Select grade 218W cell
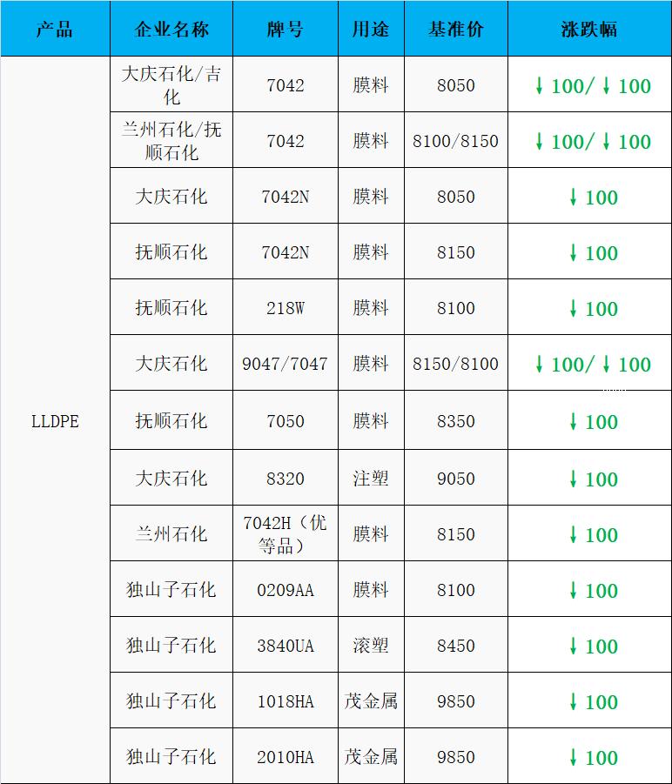 (x=285, y=308)
